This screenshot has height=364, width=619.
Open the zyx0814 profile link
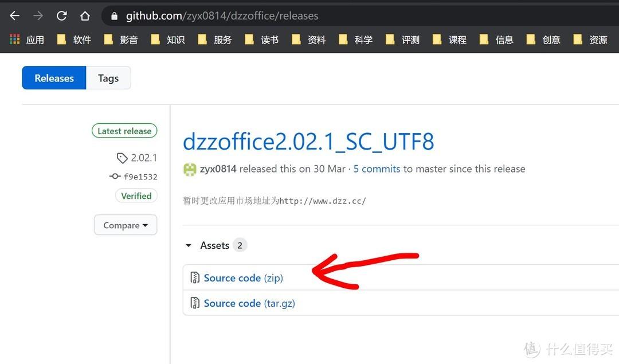pyautogui.click(x=218, y=169)
